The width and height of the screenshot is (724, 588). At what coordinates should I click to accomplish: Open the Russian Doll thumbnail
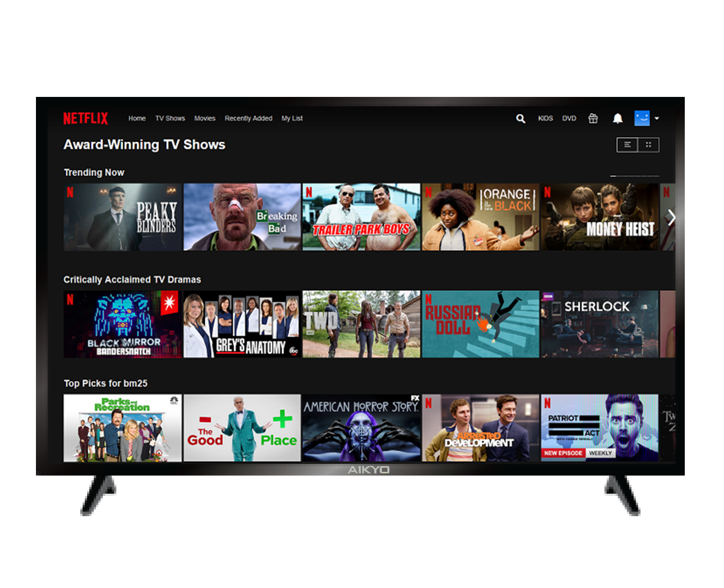[480, 324]
